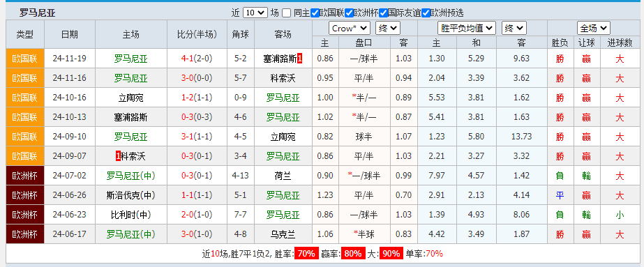Click the 盘口 column header

coord(364,43)
